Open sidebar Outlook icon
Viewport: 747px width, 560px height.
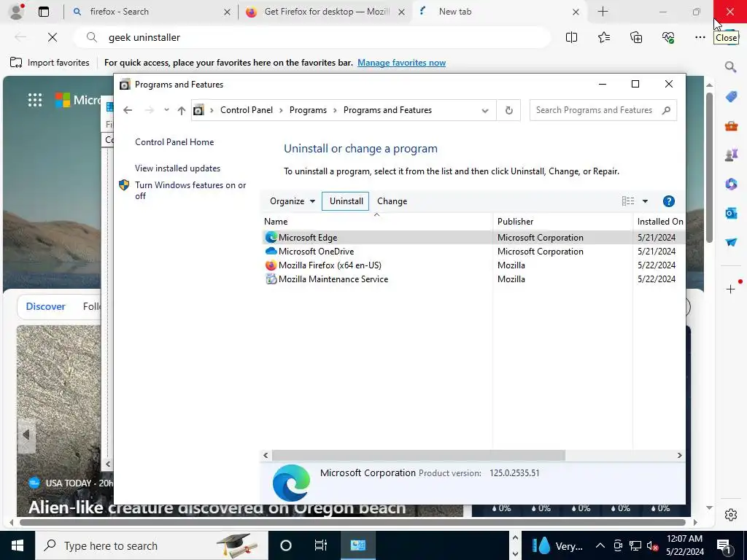point(731,213)
